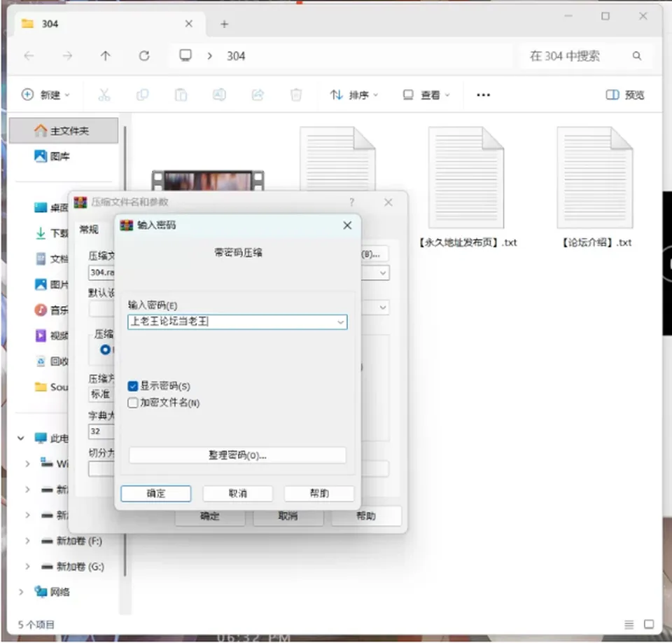Click 304 in the address bar path
Image resolution: width=672 pixels, height=643 pixels.
236,56
